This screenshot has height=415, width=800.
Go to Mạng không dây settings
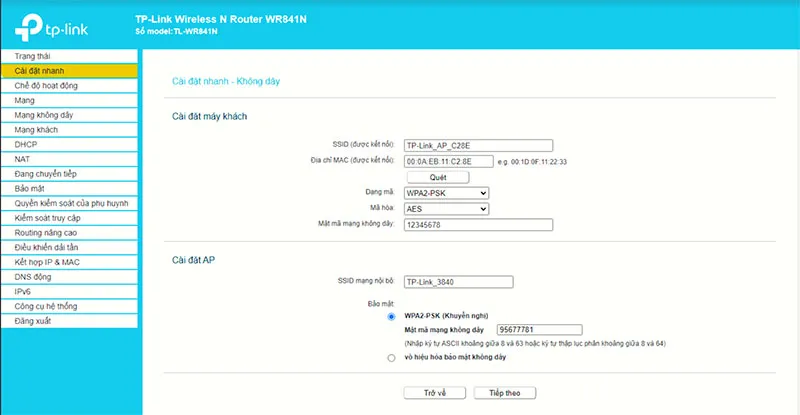click(44, 115)
